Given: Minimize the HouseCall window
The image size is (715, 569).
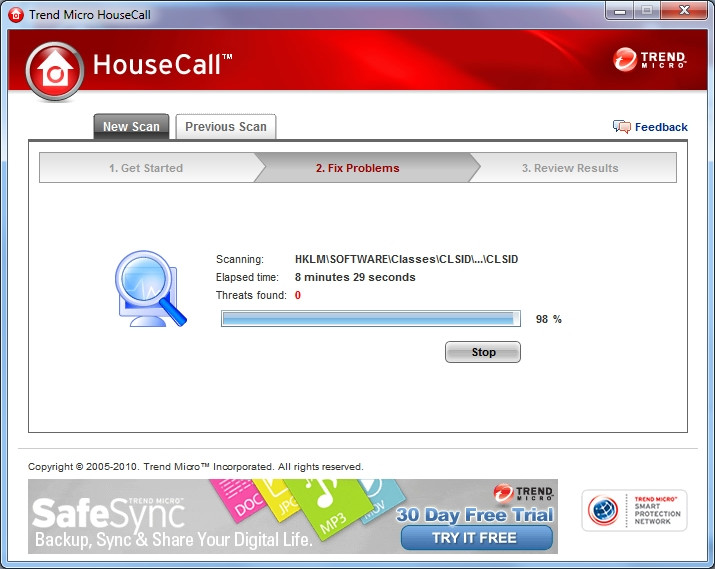Looking at the screenshot, I should pyautogui.click(x=620, y=11).
